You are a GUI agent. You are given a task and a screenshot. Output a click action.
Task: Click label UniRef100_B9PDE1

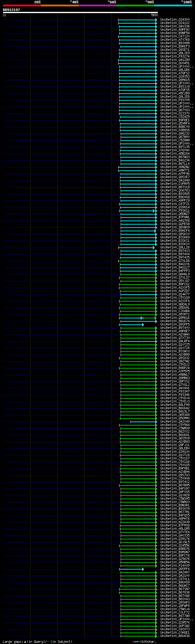(x=175, y=120)
